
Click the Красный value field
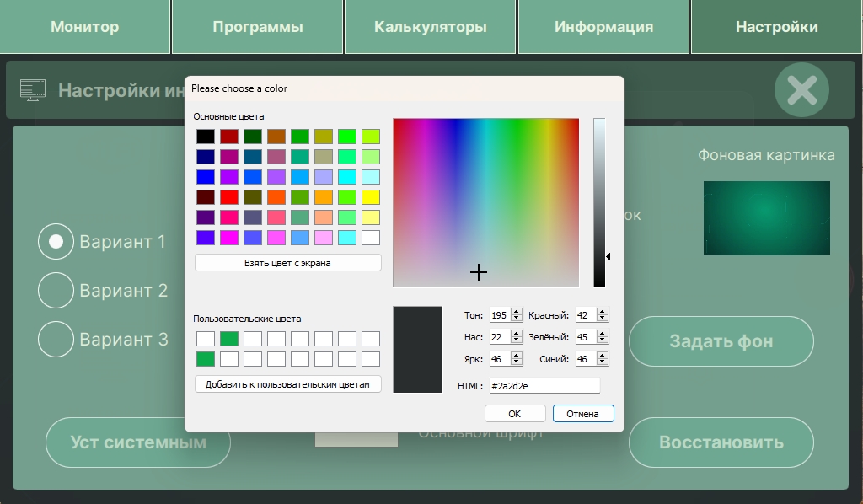586,315
